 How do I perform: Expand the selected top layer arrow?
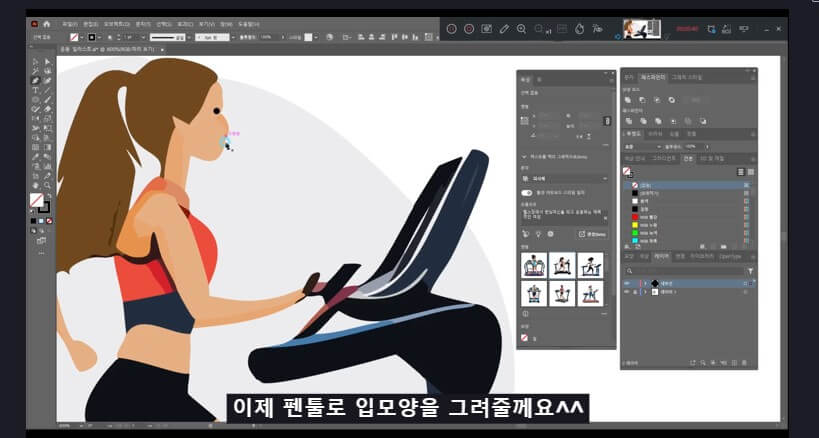[645, 283]
